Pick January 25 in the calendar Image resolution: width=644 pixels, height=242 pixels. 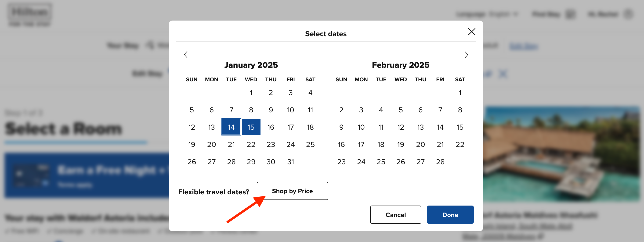310,144
